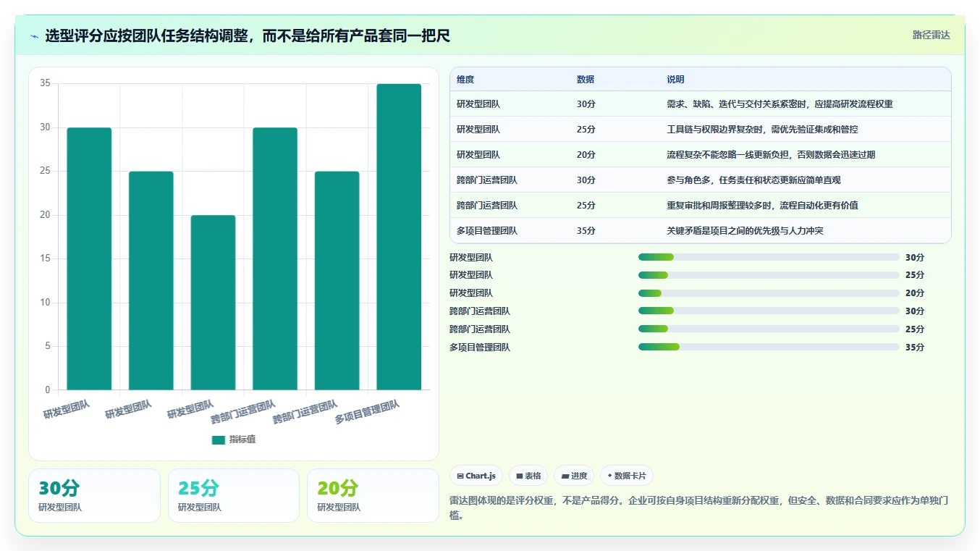Click the Chart.js tag chip
Image resolution: width=980 pixels, height=551 pixels.
[476, 476]
